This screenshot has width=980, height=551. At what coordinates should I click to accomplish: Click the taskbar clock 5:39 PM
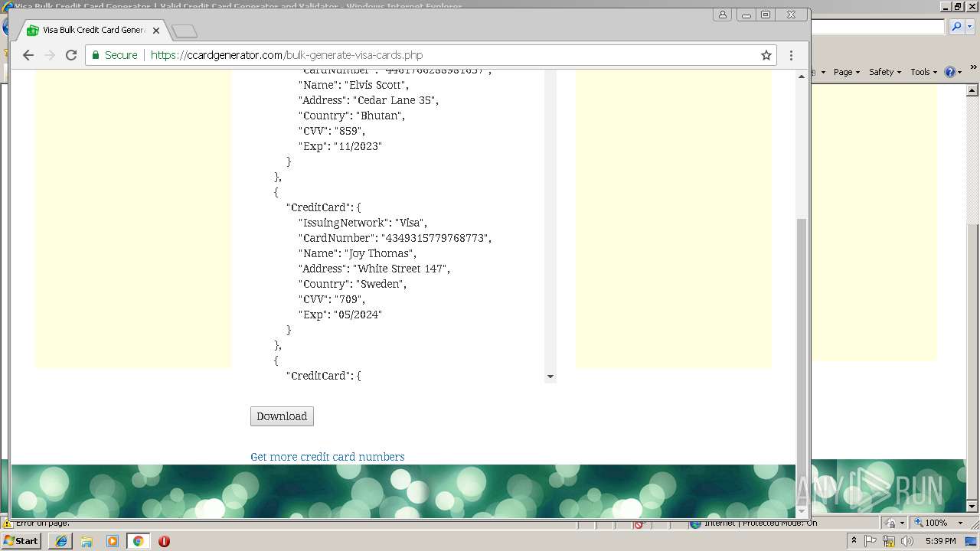(x=939, y=541)
